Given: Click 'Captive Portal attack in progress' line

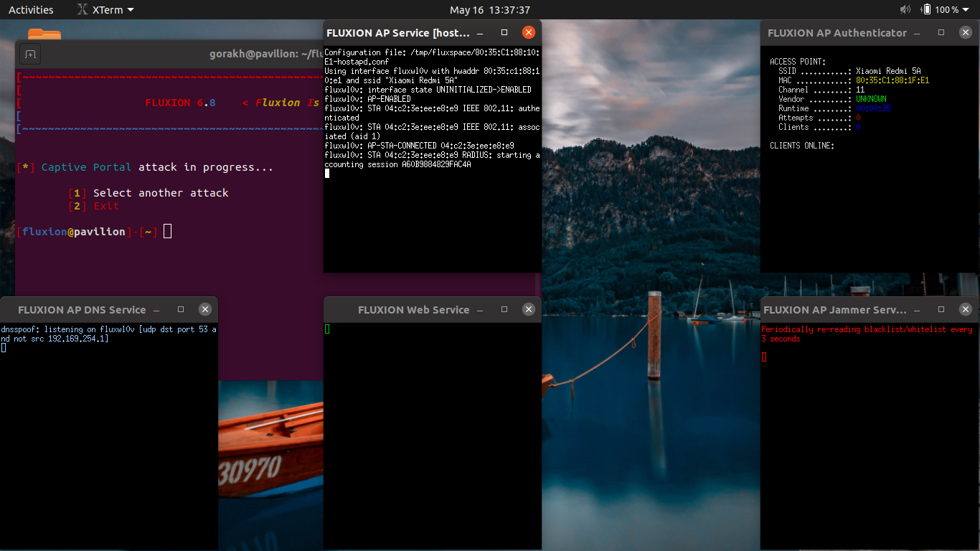Looking at the screenshot, I should 145,167.
